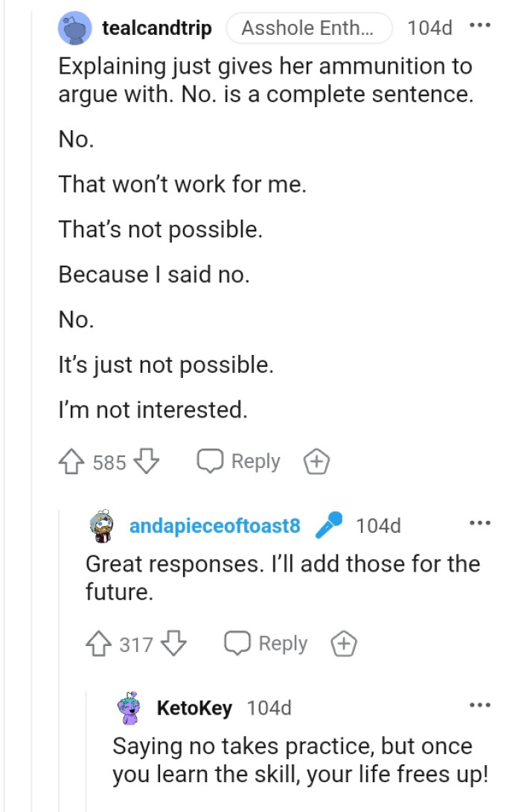521x812 pixels.
Task: Open overflow menu on tealcandtrip's comment
Action: (482, 26)
